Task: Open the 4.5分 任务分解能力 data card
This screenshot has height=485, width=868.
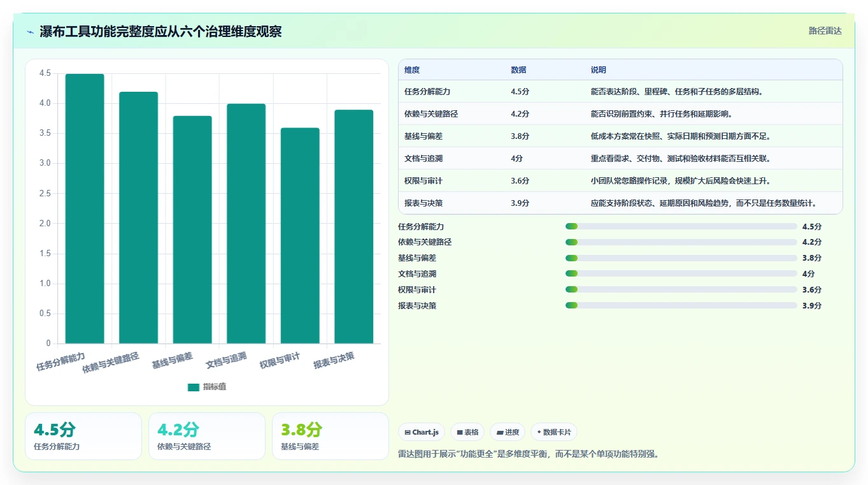Action: pos(83,436)
